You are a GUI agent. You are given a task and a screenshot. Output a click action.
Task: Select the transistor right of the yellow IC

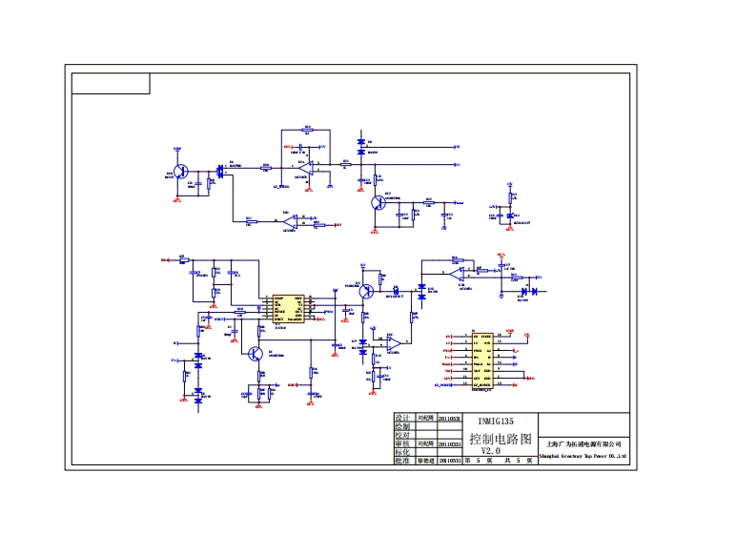[x=365, y=292]
